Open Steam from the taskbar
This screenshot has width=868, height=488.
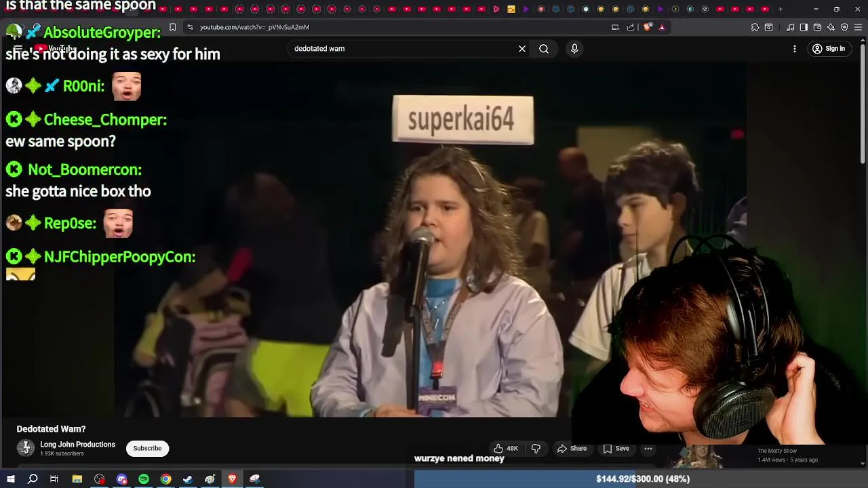click(188, 479)
